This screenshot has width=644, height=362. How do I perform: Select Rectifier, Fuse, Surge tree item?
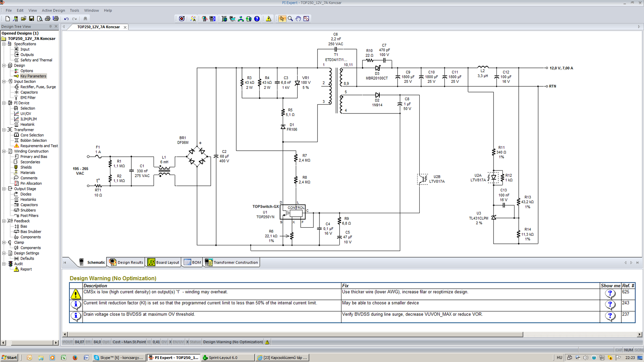[38, 87]
